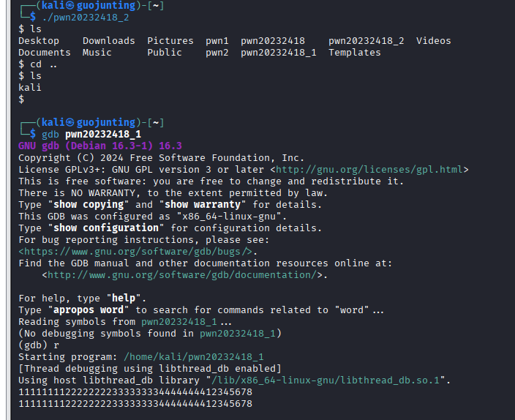
Task: Click the bold 'show configuration' text
Action: pyautogui.click(x=106, y=228)
